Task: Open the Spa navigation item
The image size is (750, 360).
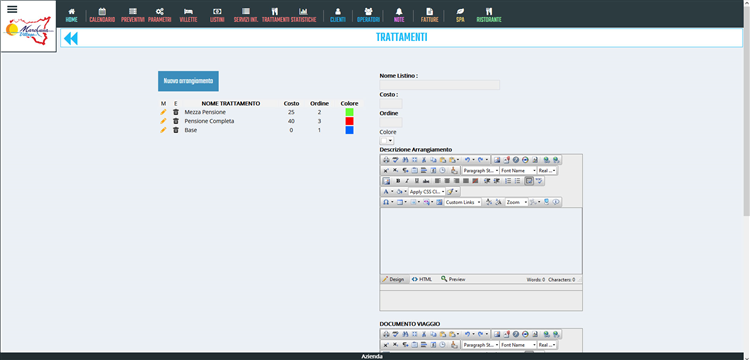Action: click(460, 15)
